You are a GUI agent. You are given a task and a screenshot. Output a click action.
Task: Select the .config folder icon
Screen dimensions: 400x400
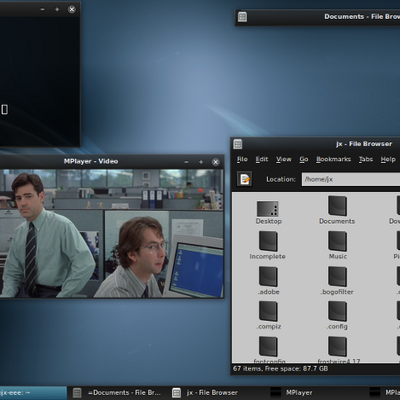click(337, 311)
